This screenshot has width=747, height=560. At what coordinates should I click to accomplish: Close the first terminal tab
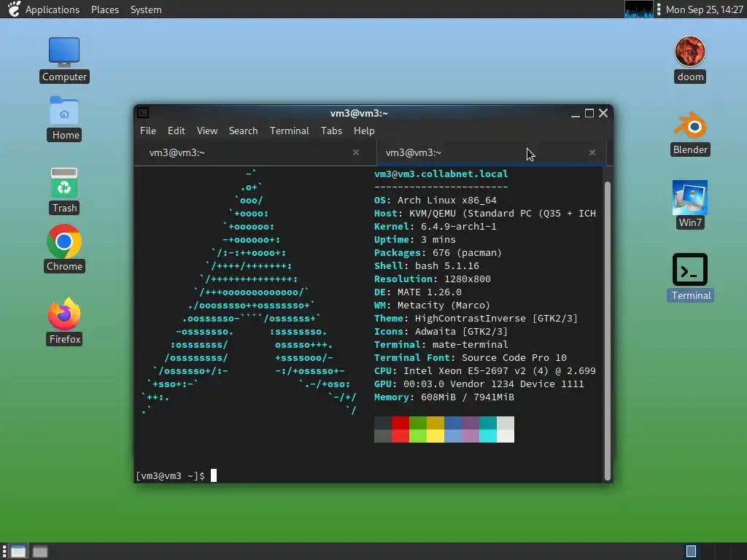pos(356,152)
